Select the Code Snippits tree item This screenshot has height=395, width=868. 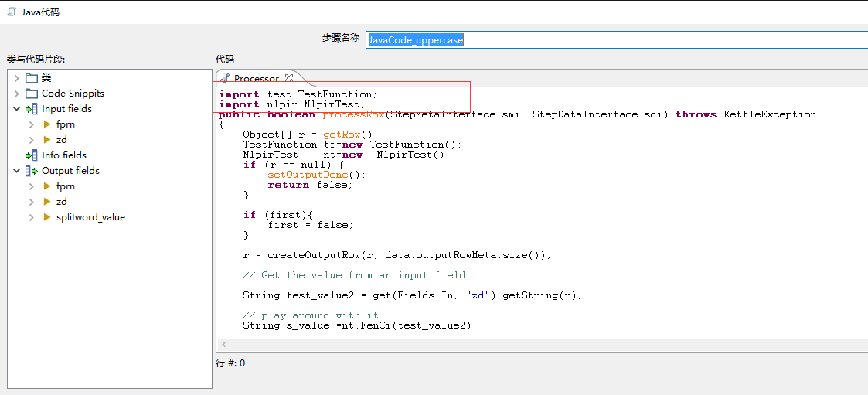(73, 94)
